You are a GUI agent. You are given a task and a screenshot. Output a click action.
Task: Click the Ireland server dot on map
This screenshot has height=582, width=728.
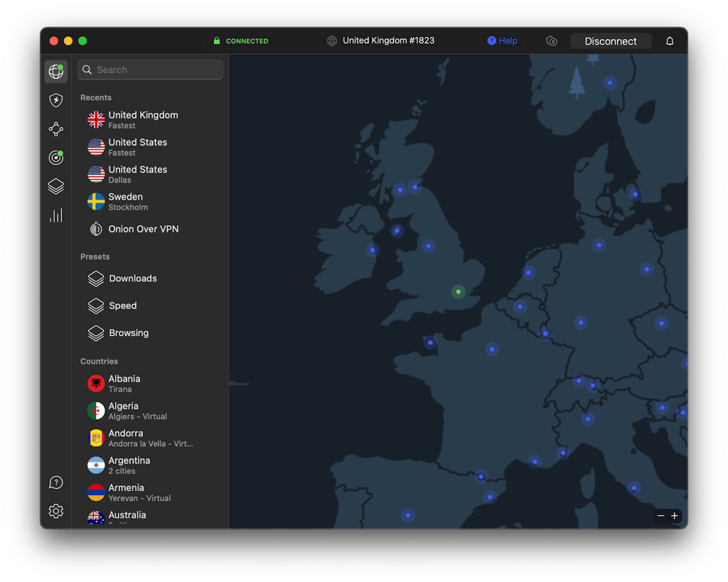point(373,250)
